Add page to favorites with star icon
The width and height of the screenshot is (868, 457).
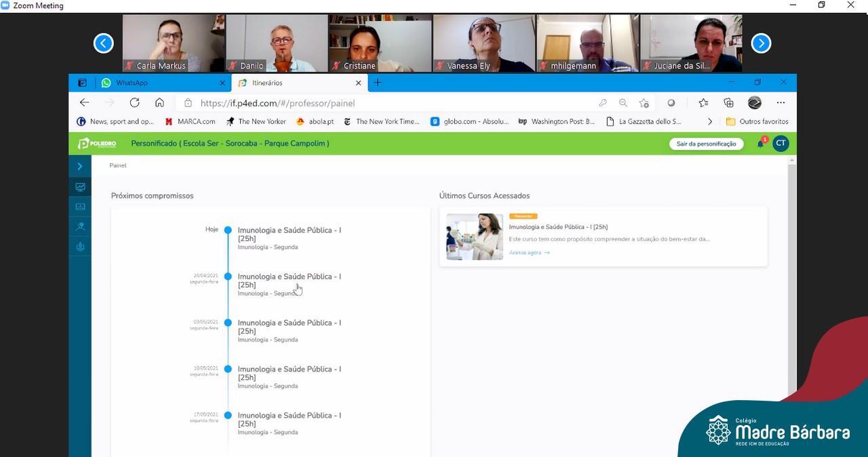(x=644, y=103)
